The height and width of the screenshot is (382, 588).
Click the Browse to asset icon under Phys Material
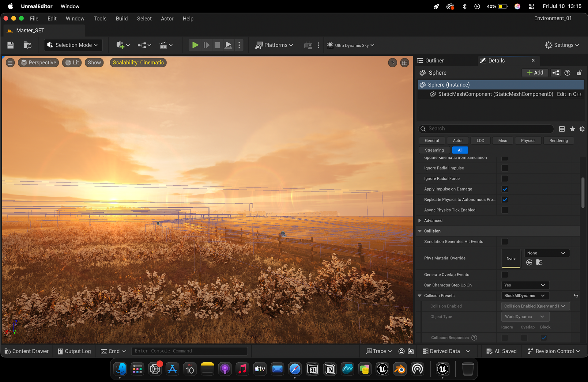pos(539,263)
